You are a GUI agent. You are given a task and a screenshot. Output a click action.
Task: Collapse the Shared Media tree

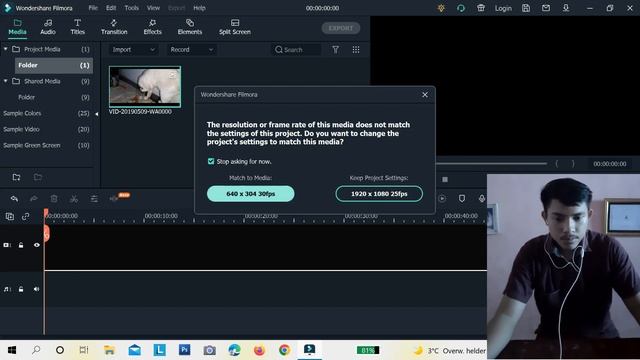tap(6, 81)
